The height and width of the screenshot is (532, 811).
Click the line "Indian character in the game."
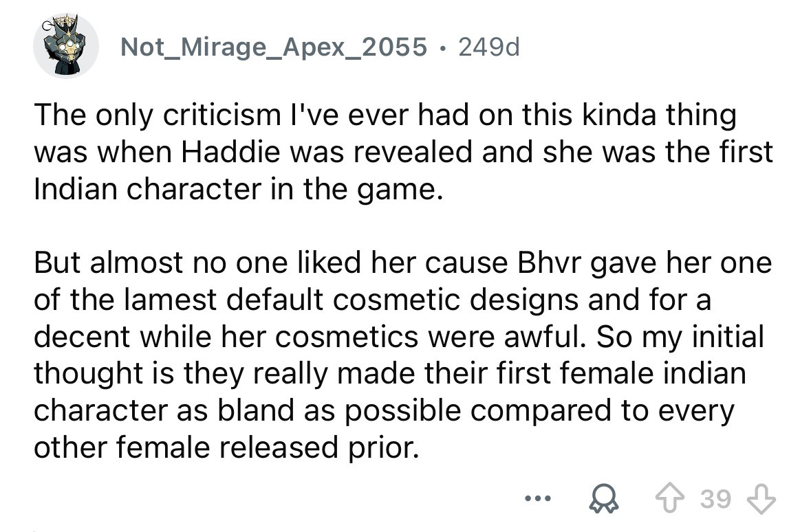click(235, 189)
